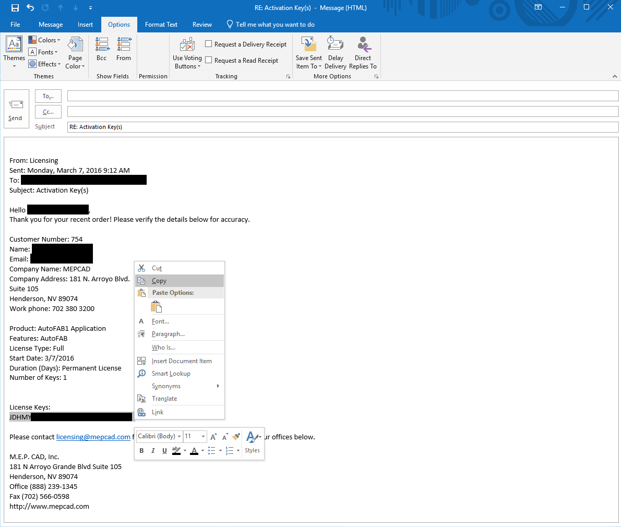The image size is (621, 527).
Task: Collapse the ribbon with the arrow
Action: (615, 76)
